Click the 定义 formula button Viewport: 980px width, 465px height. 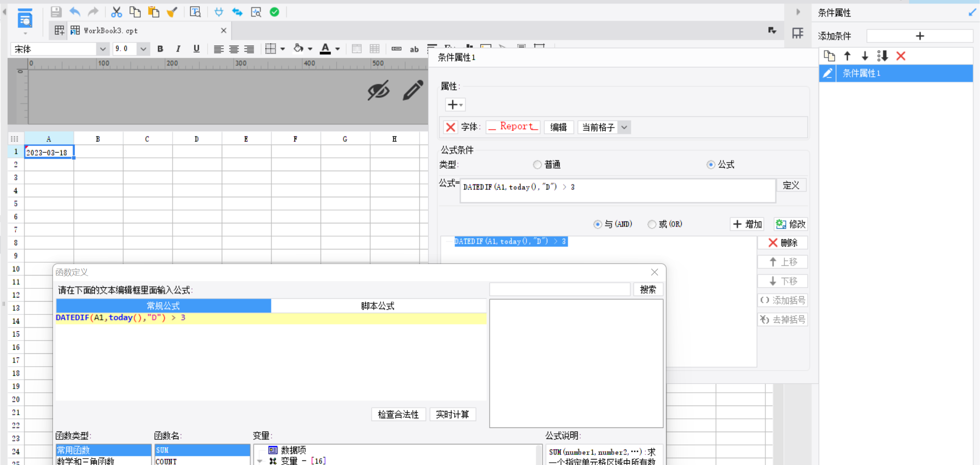click(791, 185)
